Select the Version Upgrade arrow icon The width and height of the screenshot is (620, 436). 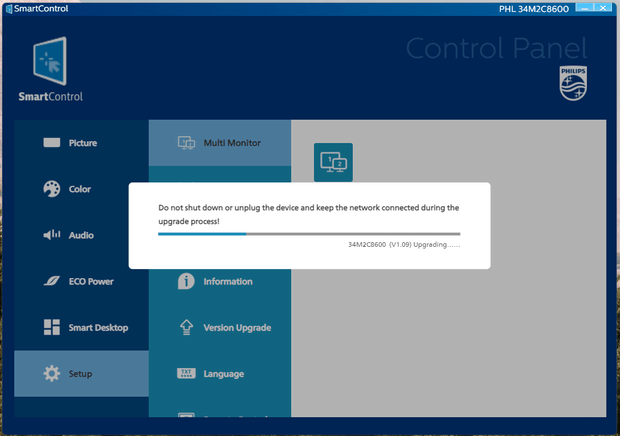click(x=186, y=327)
